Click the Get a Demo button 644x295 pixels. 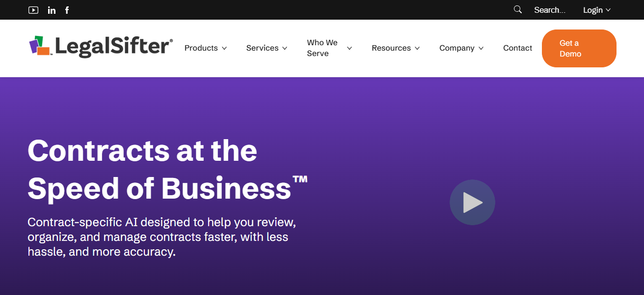[579, 48]
